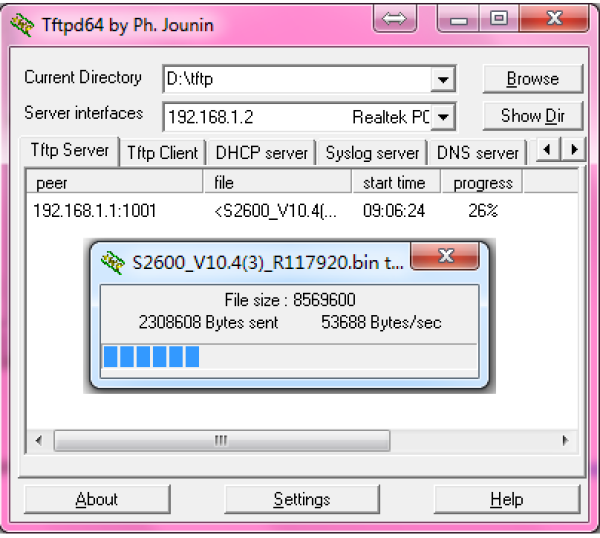Screen dimensions: 600x538
Task: Sort by the peer column header
Action: tap(114, 183)
